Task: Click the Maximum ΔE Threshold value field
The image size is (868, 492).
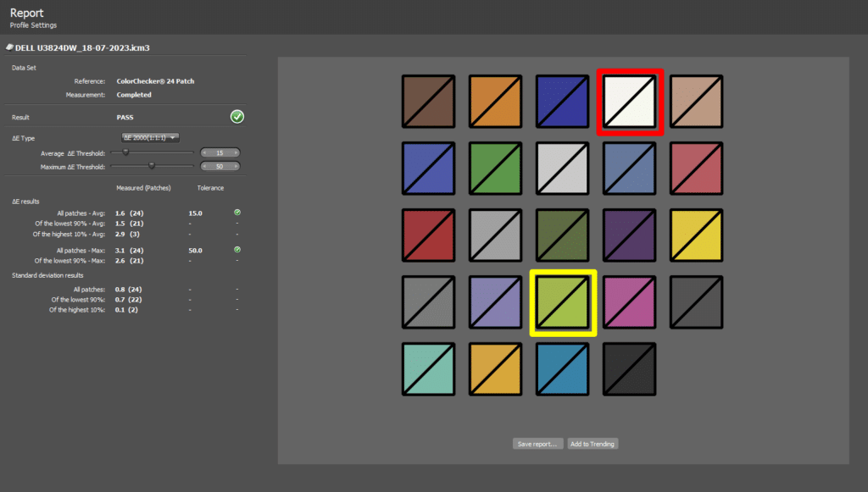Action: click(220, 166)
